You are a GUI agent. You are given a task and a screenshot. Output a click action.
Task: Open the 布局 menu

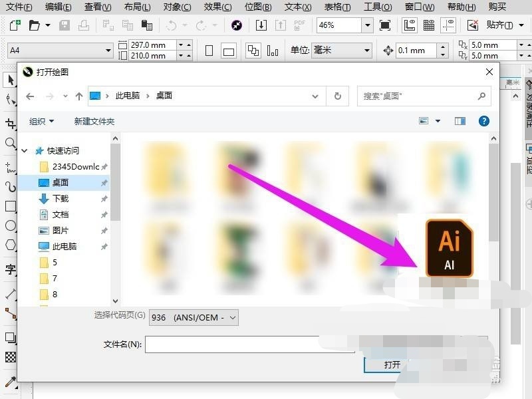coord(137,7)
